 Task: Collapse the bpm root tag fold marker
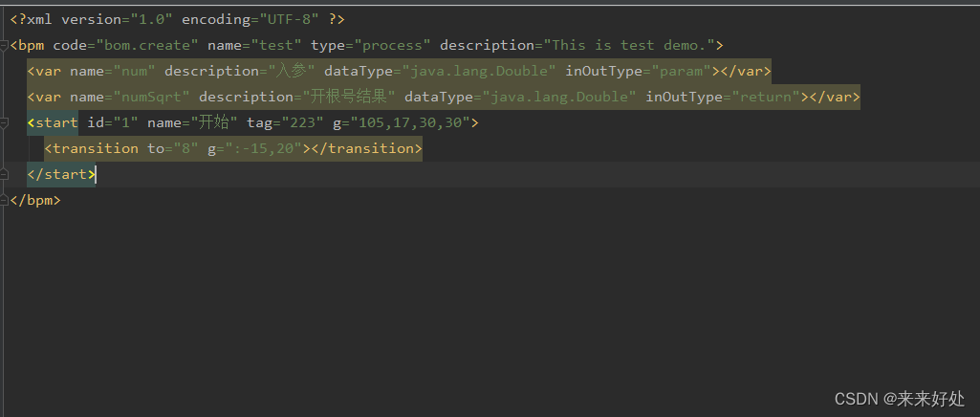click(x=4, y=45)
